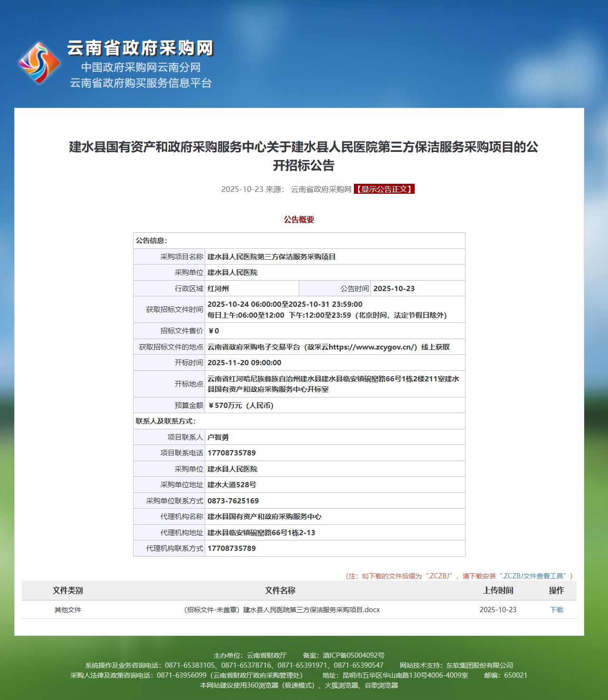Click the project phone number 17708735789
608x700 pixels.
pos(231,453)
